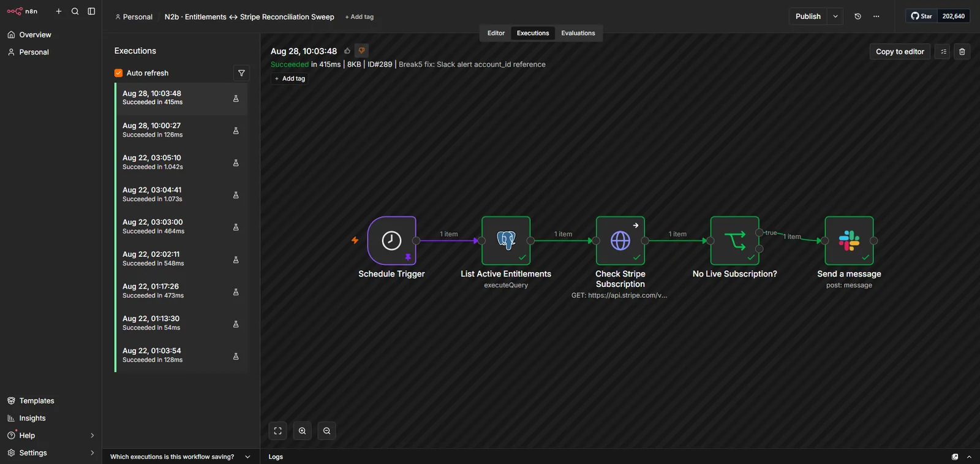Open the search icon in sidebar header
This screenshot has height=464, width=980.
tap(75, 11)
